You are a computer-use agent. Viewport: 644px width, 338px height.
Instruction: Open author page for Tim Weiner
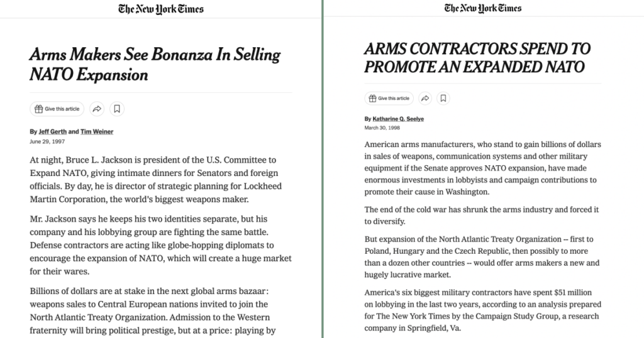[x=97, y=132]
